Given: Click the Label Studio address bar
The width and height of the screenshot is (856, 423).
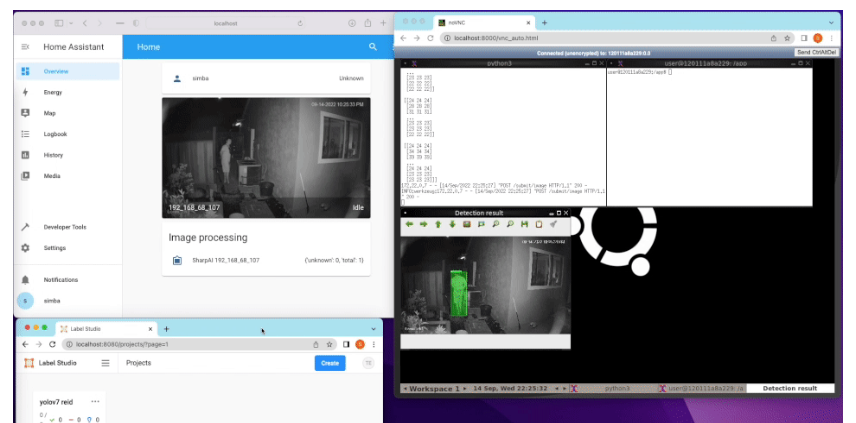Looking at the screenshot, I should point(190,344).
